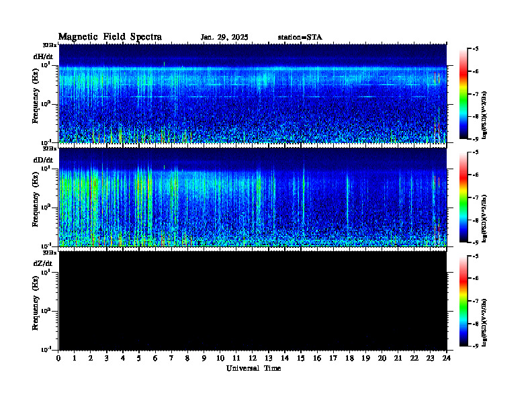
Task: Click the 10^1 tick label on dZ/dt axis
Action: coord(46,272)
